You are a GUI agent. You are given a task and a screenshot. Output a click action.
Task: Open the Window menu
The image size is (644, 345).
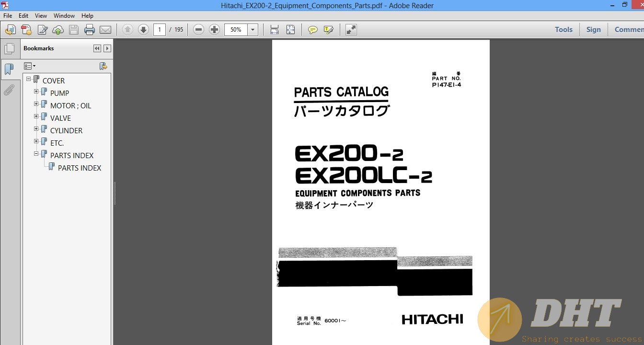(64, 16)
